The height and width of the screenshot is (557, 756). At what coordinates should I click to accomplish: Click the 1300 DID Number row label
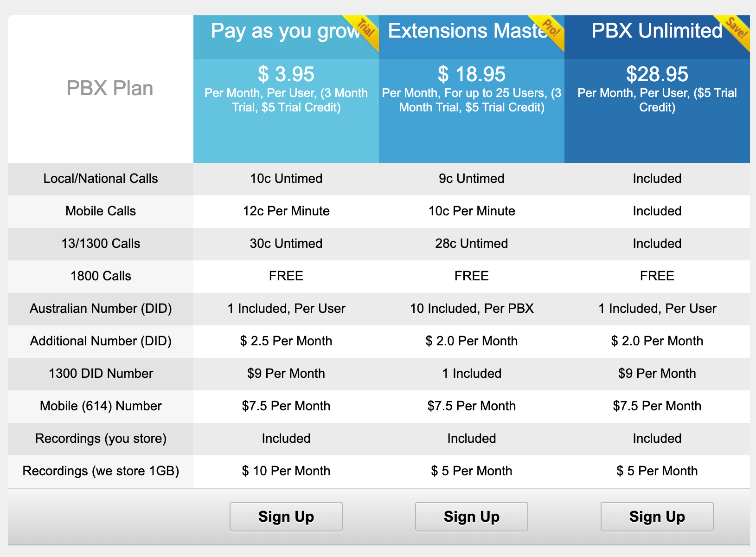click(x=101, y=374)
